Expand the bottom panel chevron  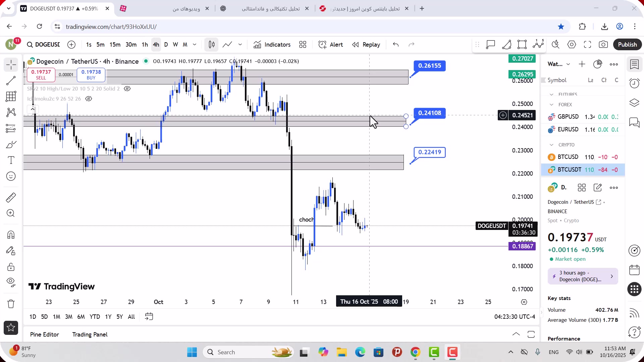pyautogui.click(x=516, y=334)
